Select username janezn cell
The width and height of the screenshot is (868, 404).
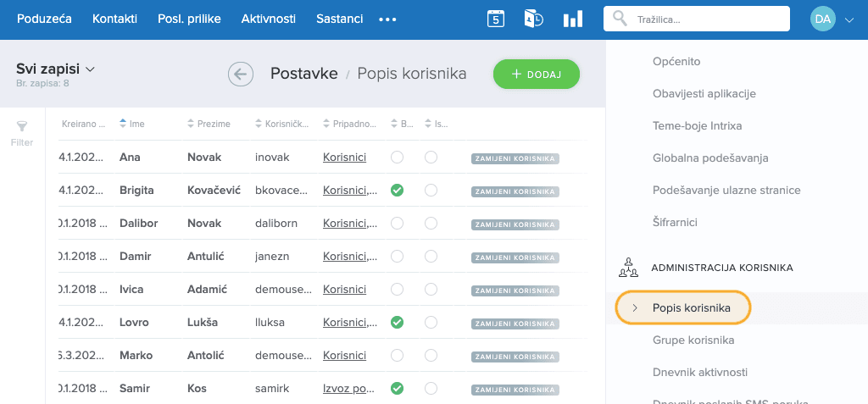pos(272,257)
